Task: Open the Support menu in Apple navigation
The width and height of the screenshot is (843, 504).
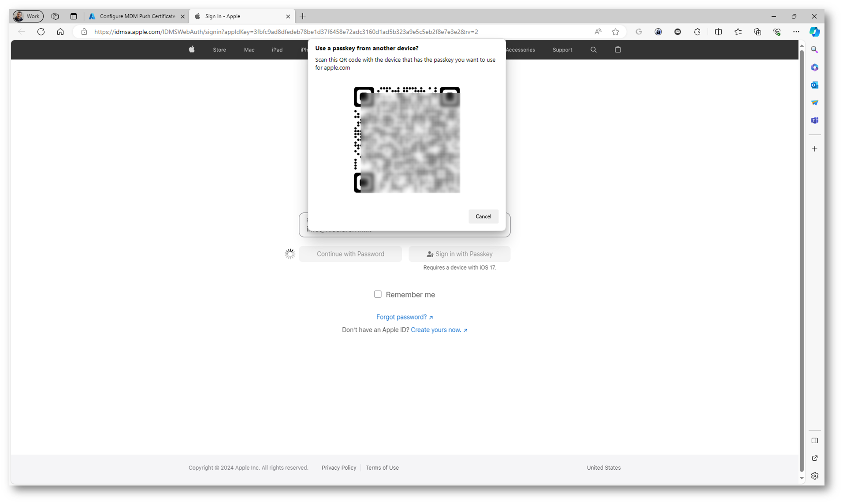Action: pyautogui.click(x=562, y=50)
